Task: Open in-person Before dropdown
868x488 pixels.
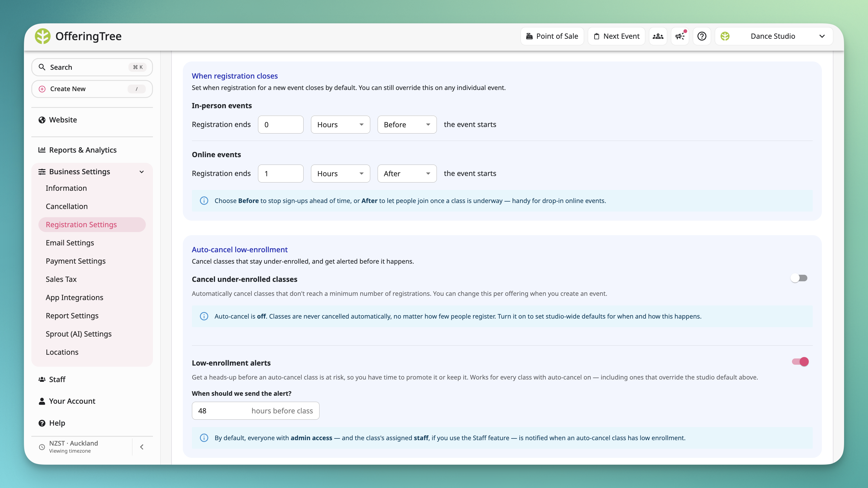Action: 407,125
